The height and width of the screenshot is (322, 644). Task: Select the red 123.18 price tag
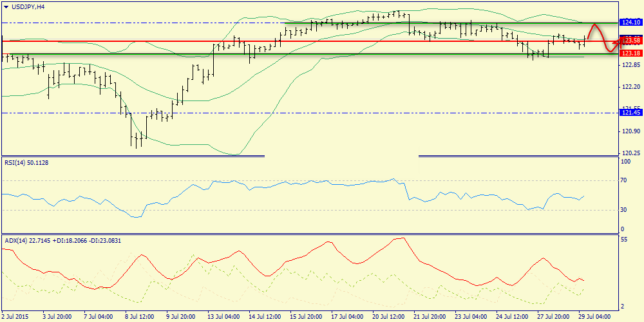(631, 53)
